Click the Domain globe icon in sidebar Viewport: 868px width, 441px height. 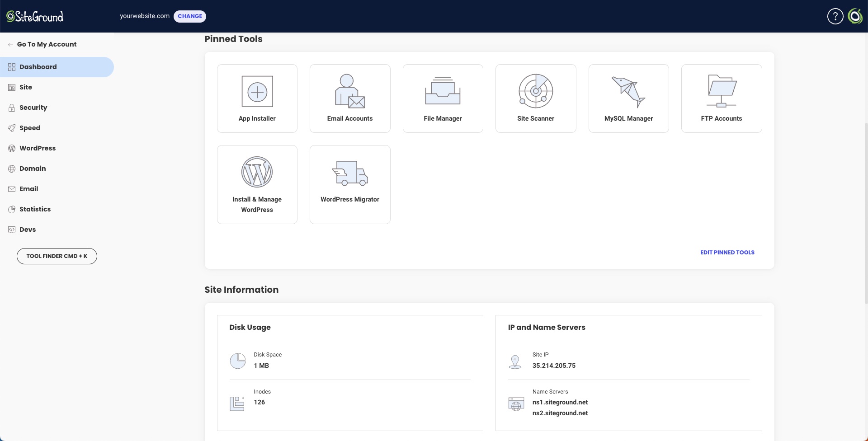pyautogui.click(x=12, y=169)
